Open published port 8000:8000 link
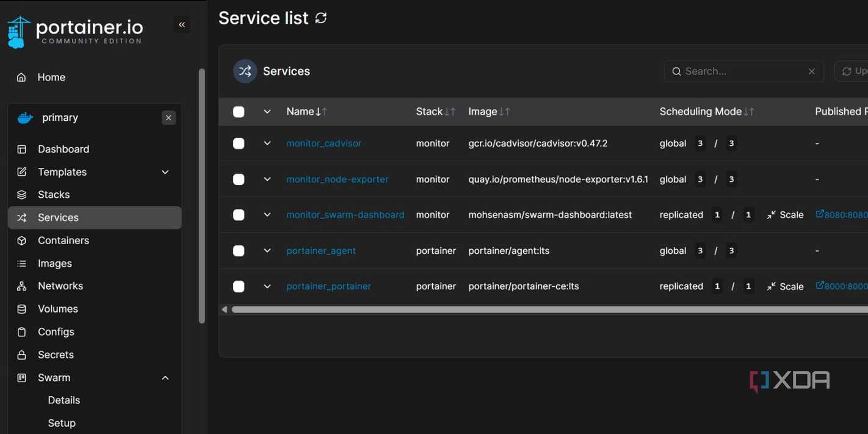This screenshot has width=868, height=434. tap(842, 286)
